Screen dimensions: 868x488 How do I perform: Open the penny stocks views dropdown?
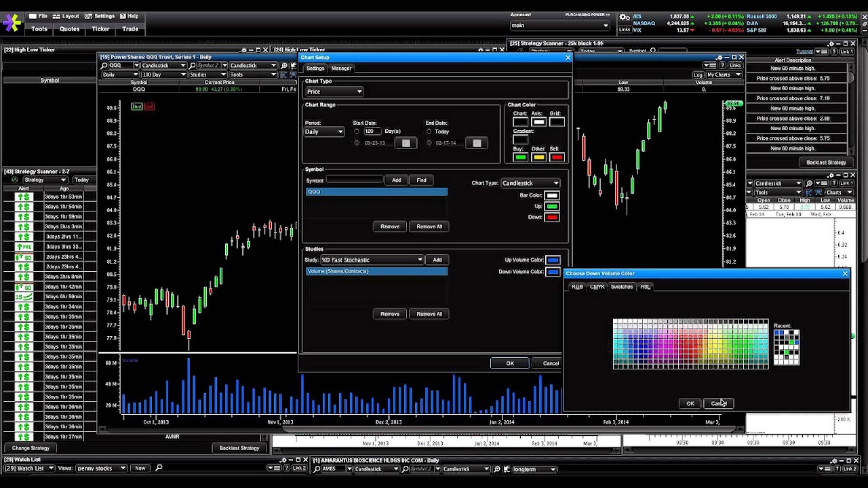(x=100, y=468)
